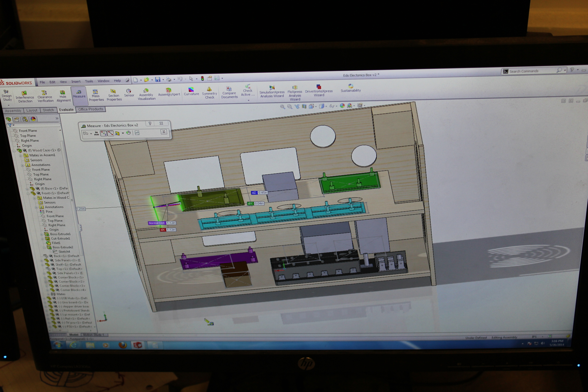This screenshot has height=392, width=588.
Task: Select the FeatureManager design tree tab
Action: (x=8, y=119)
